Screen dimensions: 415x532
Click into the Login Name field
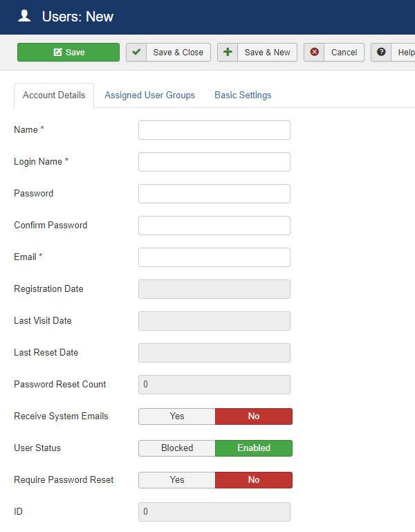[x=214, y=162]
